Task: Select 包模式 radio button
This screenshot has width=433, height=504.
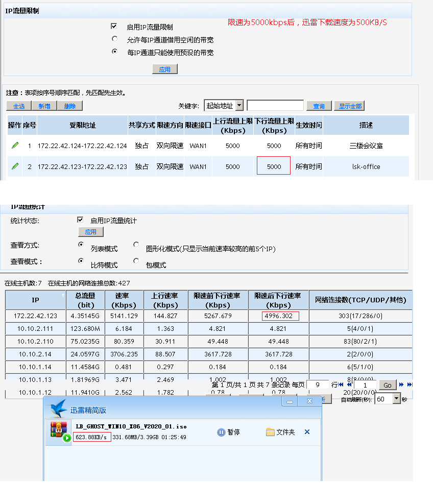Action: (x=136, y=260)
